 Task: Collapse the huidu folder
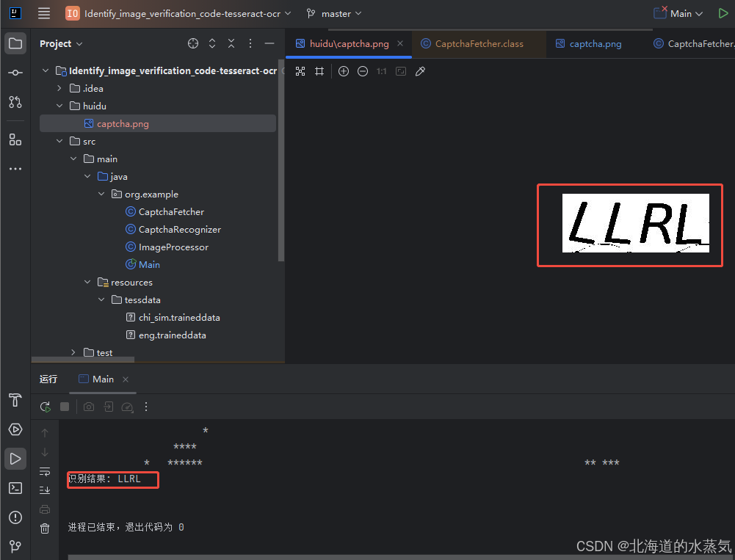pyautogui.click(x=59, y=105)
